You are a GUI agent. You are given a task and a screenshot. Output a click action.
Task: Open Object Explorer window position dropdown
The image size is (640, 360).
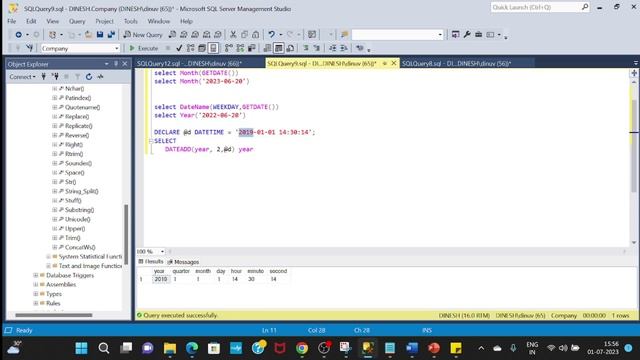pos(107,64)
